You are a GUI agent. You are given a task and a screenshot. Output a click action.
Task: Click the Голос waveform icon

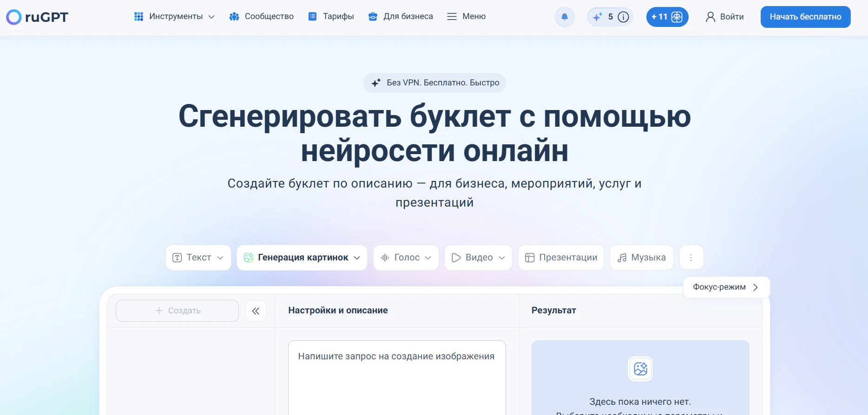coord(385,258)
